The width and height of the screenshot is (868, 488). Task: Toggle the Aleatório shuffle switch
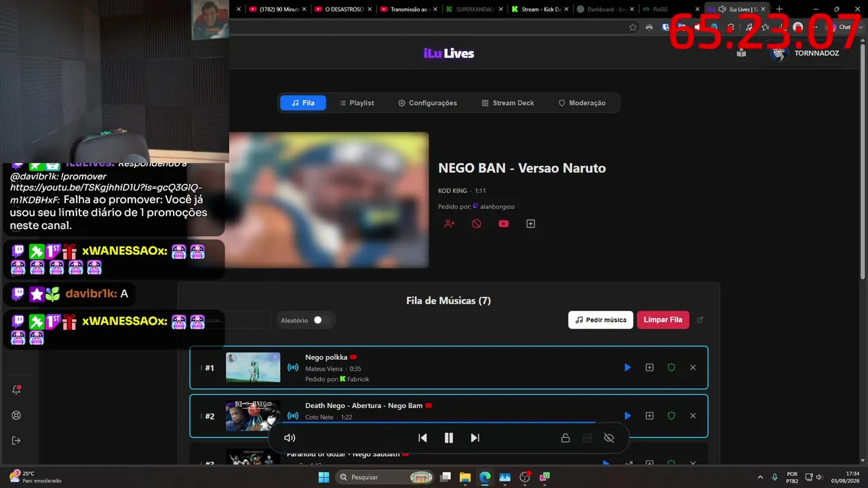click(319, 320)
